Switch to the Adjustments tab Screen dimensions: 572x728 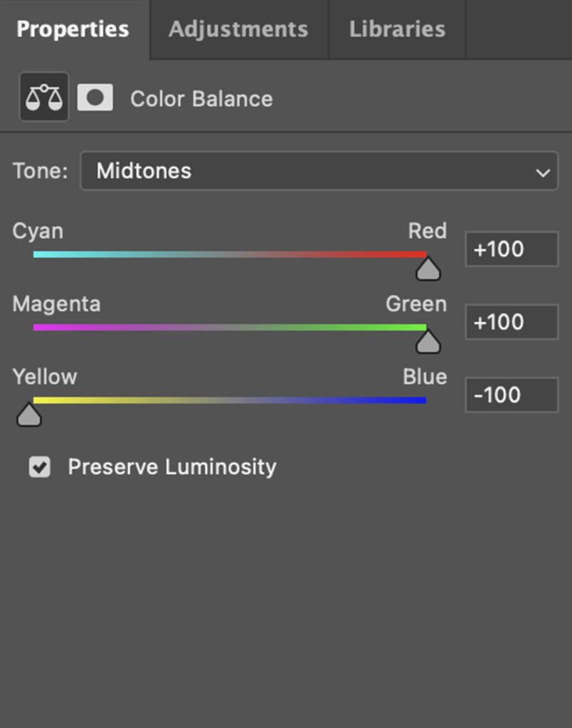click(x=238, y=29)
